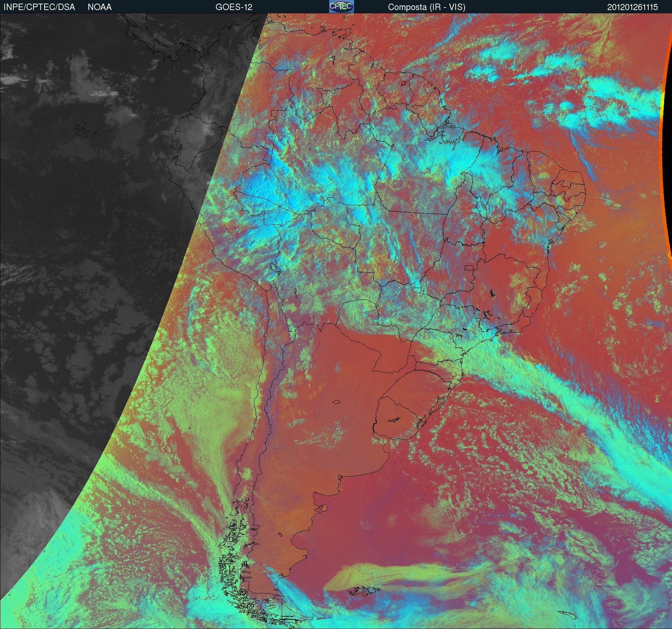
Task: Click the CPTEC logo in header
Action: click(x=341, y=6)
